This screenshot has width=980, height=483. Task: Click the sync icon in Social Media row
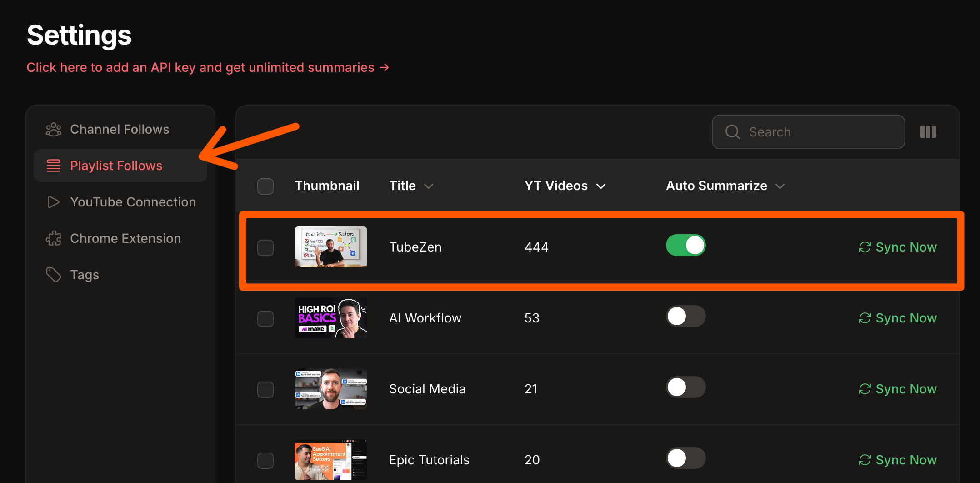coord(865,389)
